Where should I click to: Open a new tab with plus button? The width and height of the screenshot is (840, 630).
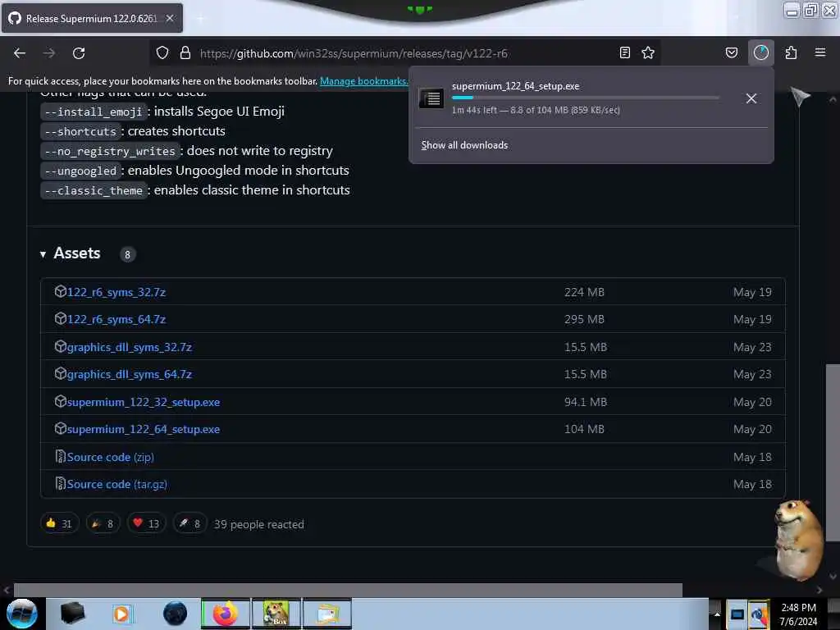(200, 18)
